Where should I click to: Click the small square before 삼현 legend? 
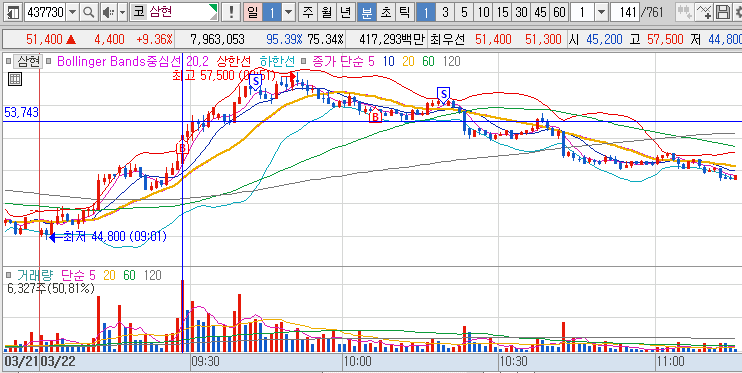8,61
